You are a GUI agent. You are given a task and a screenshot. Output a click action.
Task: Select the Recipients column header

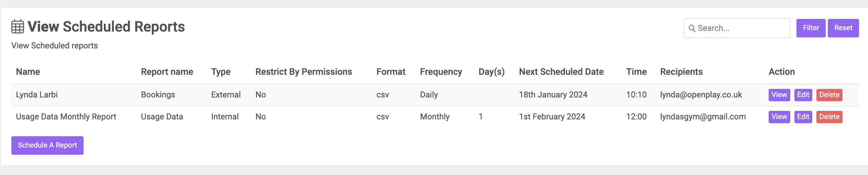(x=681, y=72)
